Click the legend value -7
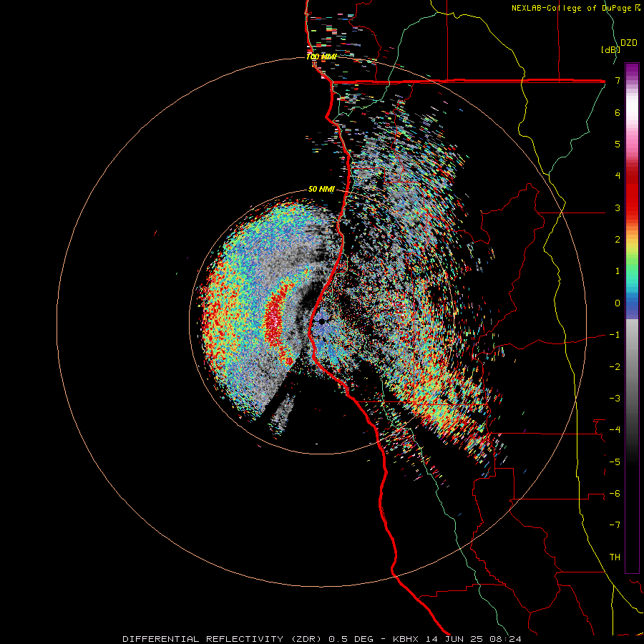This screenshot has height=644, width=644. [615, 525]
